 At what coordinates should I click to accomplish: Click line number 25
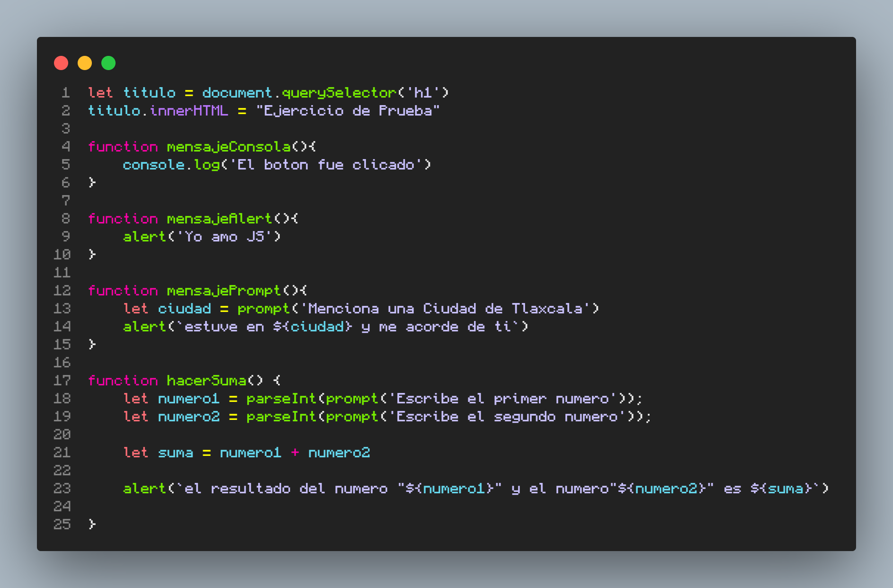tap(62, 525)
